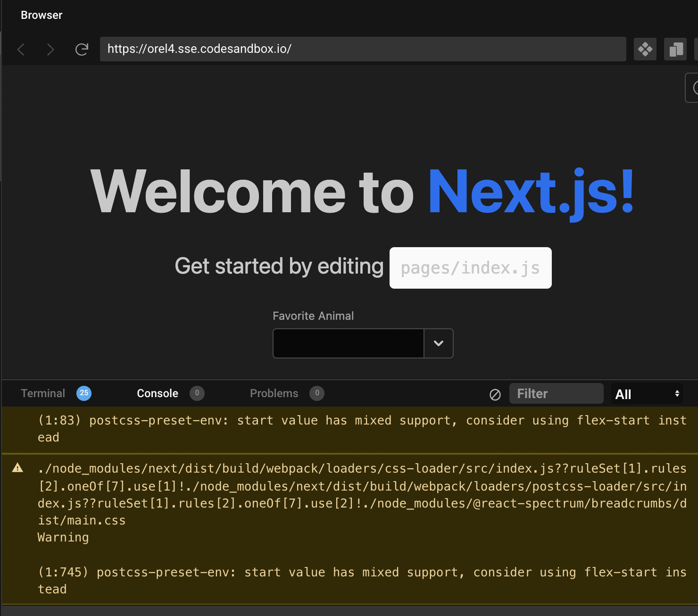This screenshot has height=616, width=698.
Task: Click the back navigation arrow
Action: pos(21,49)
